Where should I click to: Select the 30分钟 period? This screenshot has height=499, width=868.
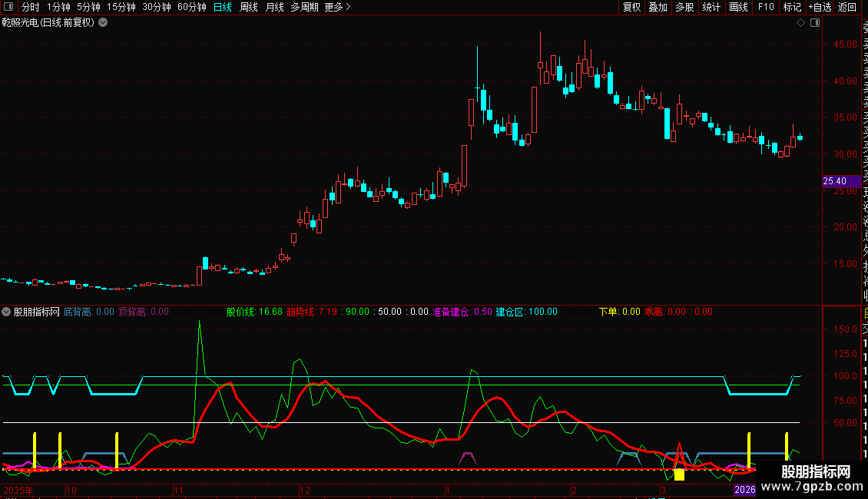tap(156, 7)
